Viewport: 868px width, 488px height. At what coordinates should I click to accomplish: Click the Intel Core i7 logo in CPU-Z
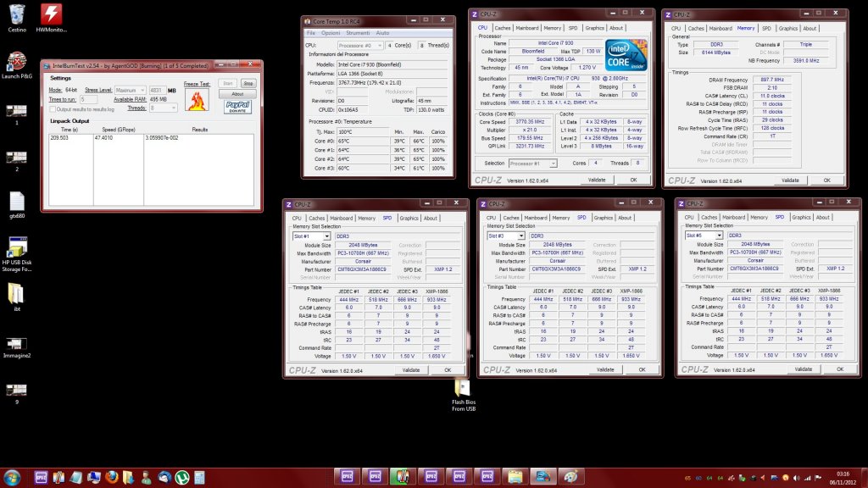(x=626, y=55)
